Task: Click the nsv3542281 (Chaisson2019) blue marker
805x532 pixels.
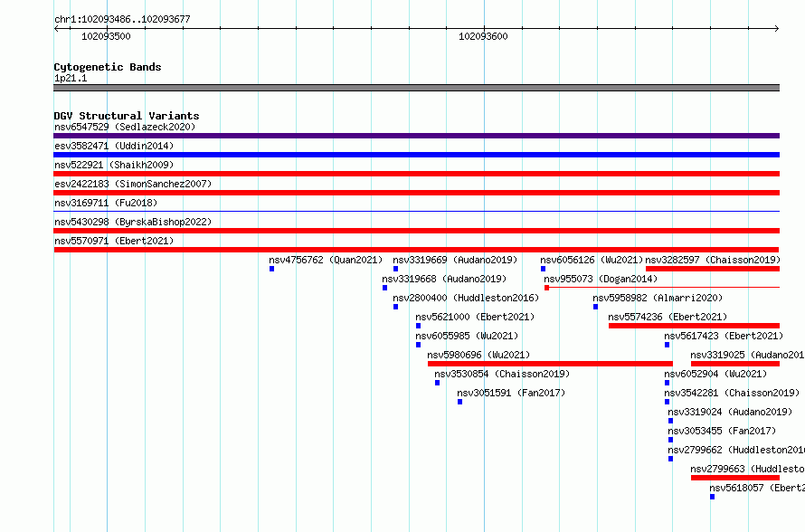Action: [x=667, y=402]
